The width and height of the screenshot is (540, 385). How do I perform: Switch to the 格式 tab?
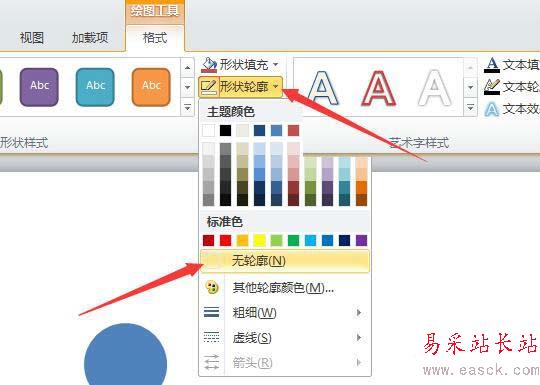[155, 38]
